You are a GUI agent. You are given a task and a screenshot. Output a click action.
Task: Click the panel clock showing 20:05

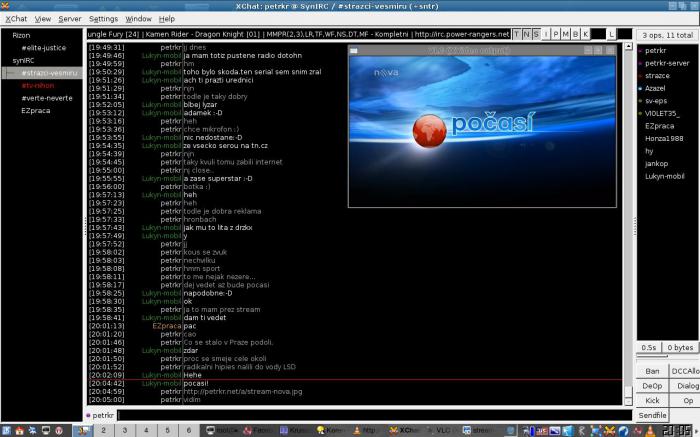point(676,430)
